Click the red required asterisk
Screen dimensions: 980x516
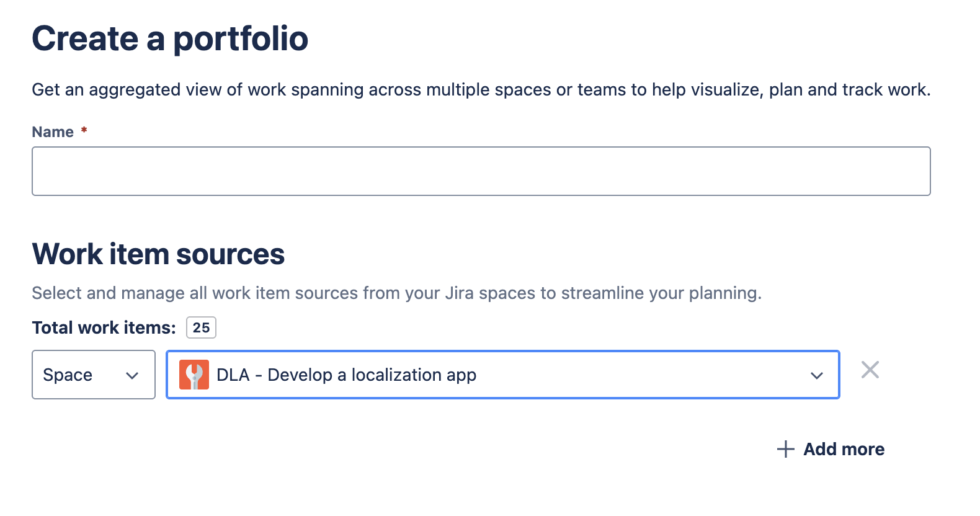(84, 130)
